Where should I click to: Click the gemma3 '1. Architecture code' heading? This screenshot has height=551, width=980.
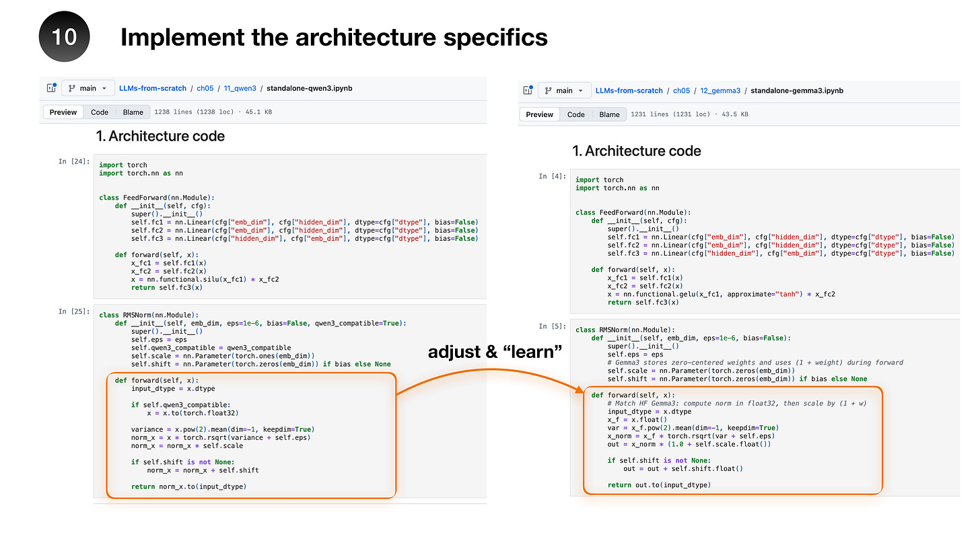(637, 151)
